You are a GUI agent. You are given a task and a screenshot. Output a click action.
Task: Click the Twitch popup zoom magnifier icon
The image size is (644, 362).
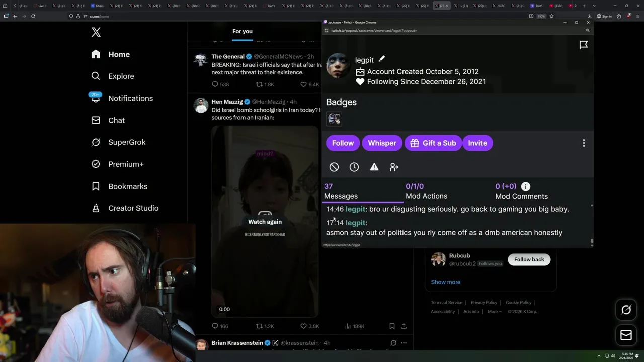[587, 31]
